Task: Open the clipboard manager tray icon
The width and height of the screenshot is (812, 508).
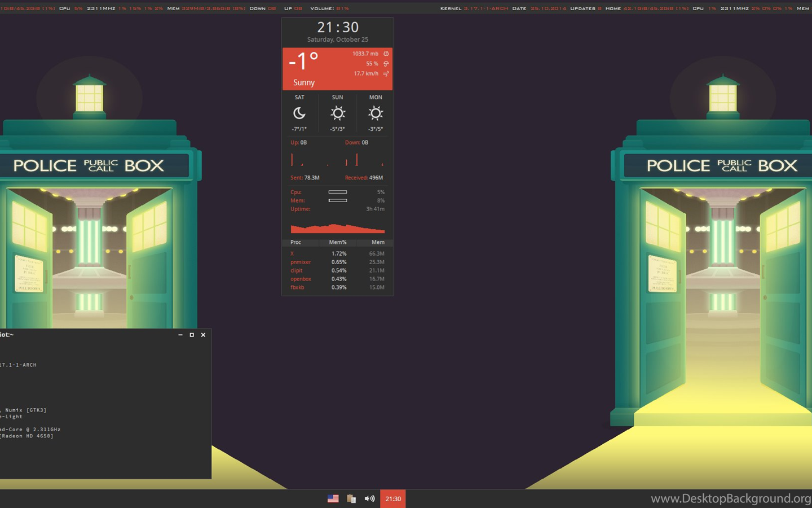Action: 351,498
